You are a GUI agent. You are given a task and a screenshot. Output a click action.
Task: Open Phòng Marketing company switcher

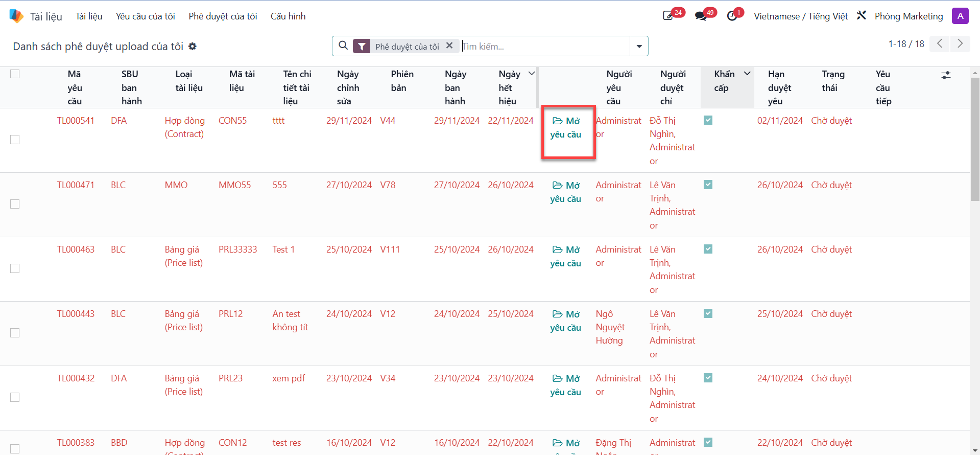(909, 16)
